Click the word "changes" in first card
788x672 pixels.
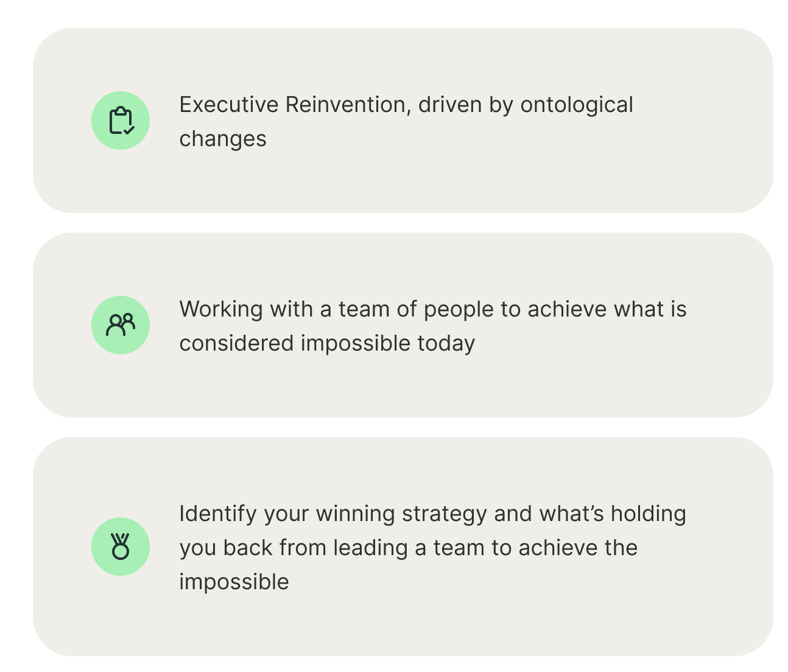(223, 139)
